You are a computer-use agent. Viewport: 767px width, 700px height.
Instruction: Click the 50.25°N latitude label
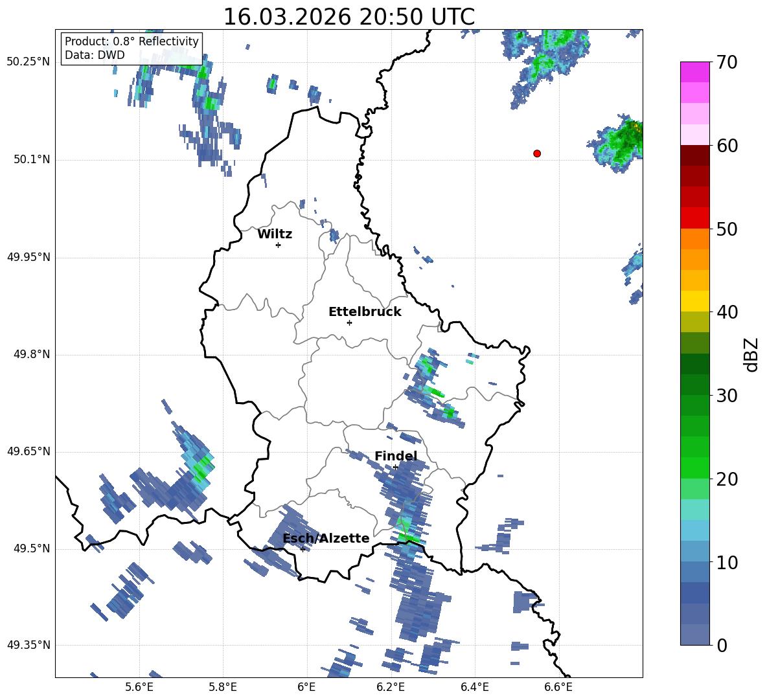[29, 62]
